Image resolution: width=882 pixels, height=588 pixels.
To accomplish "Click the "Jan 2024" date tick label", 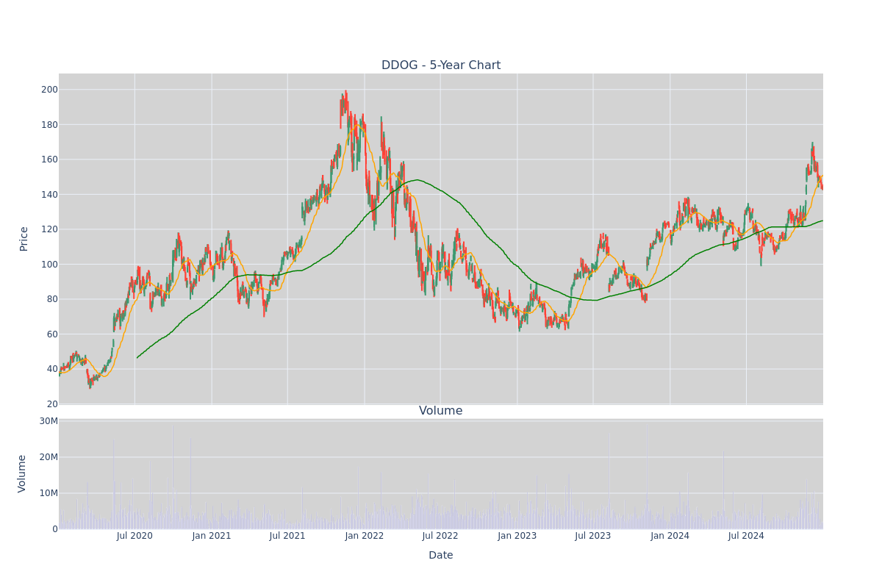I will pyautogui.click(x=670, y=536).
